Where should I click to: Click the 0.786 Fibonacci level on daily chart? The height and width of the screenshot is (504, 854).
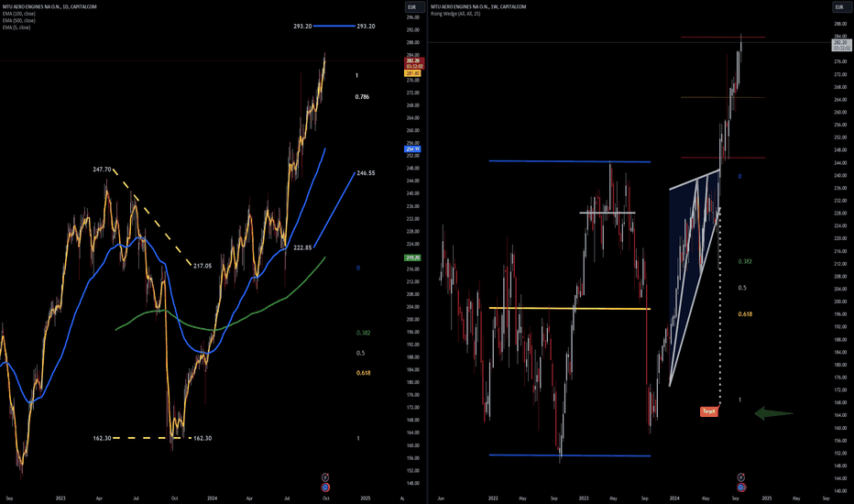click(362, 96)
